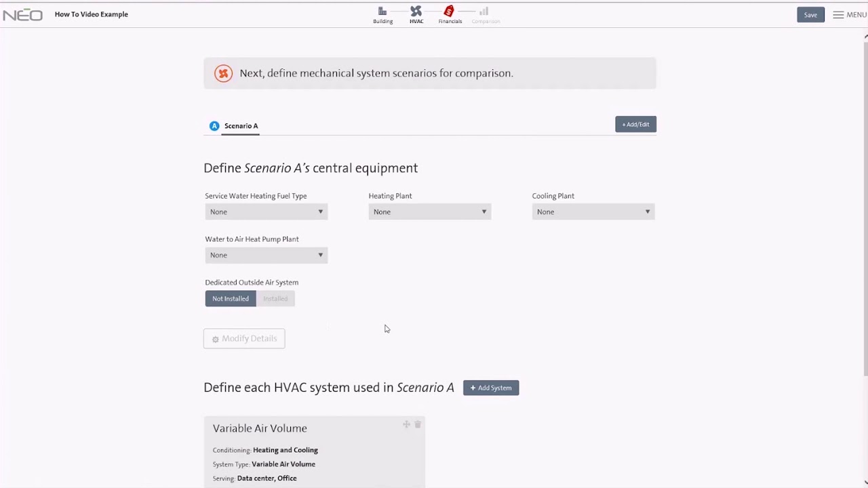Click the +Add/Edit scenarios button
Image resolution: width=868 pixels, height=488 pixels.
635,124
